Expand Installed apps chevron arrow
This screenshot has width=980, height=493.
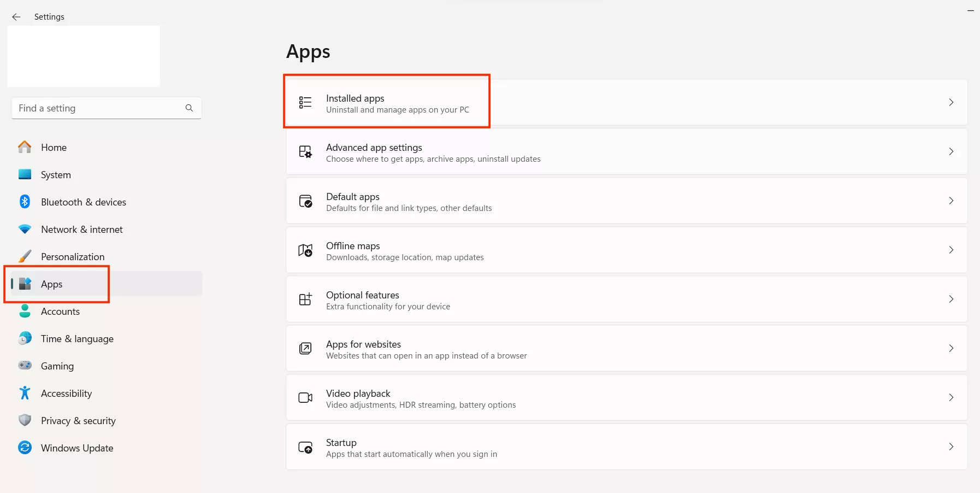pyautogui.click(x=951, y=102)
